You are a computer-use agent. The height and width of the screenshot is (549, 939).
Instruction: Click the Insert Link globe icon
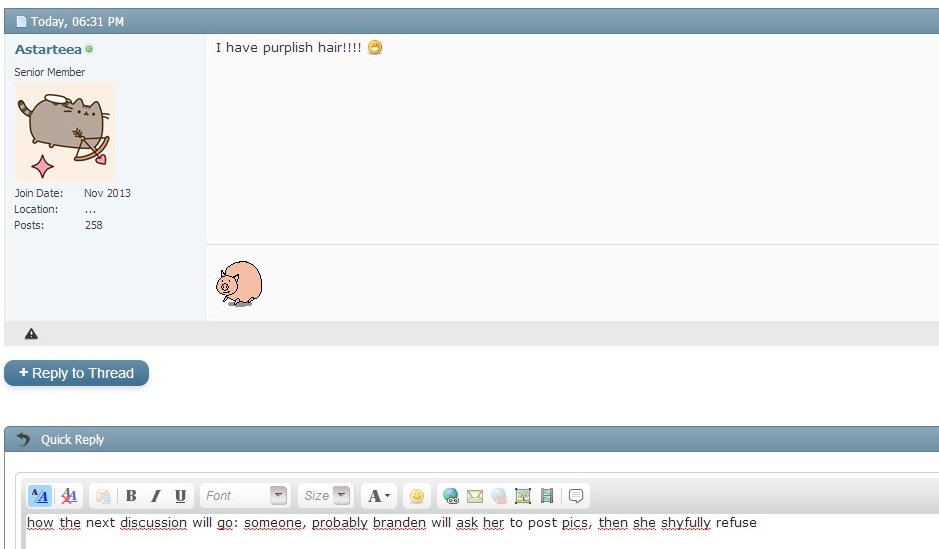click(x=451, y=496)
